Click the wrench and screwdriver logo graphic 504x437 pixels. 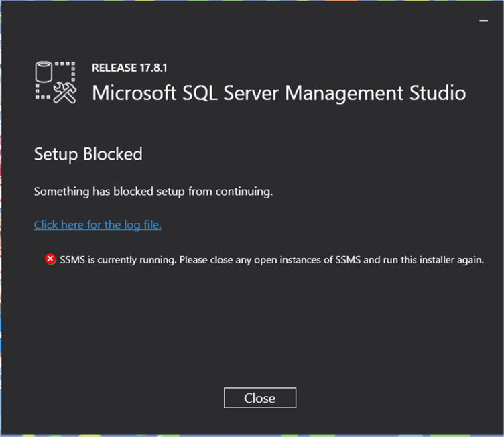(65, 92)
